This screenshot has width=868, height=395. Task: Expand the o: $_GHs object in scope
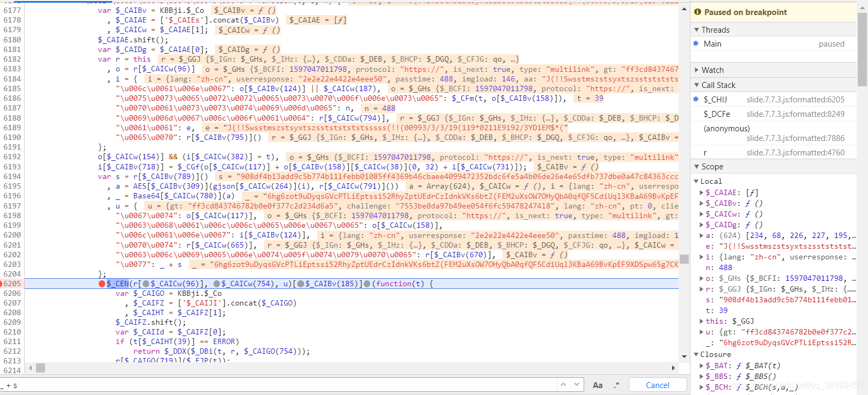(x=702, y=278)
